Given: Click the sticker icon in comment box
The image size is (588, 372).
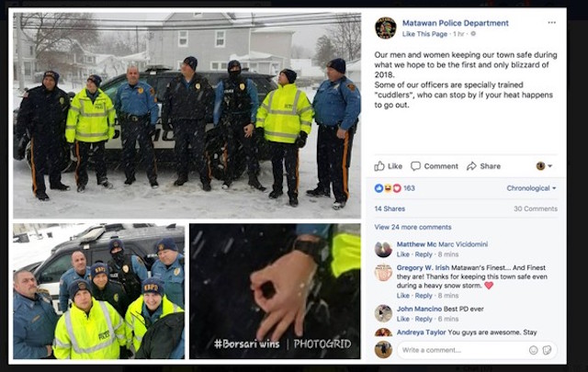Looking at the screenshot, I should point(548,350).
